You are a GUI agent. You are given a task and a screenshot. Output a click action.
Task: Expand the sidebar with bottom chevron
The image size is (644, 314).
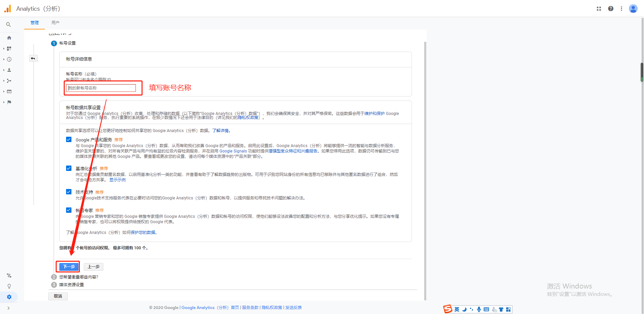[x=8, y=308]
